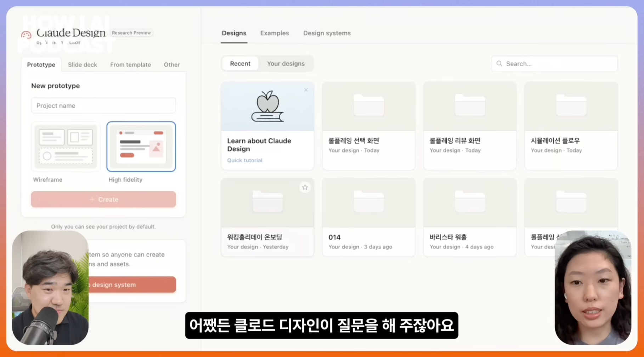Select the Prototype tab

[41, 65]
